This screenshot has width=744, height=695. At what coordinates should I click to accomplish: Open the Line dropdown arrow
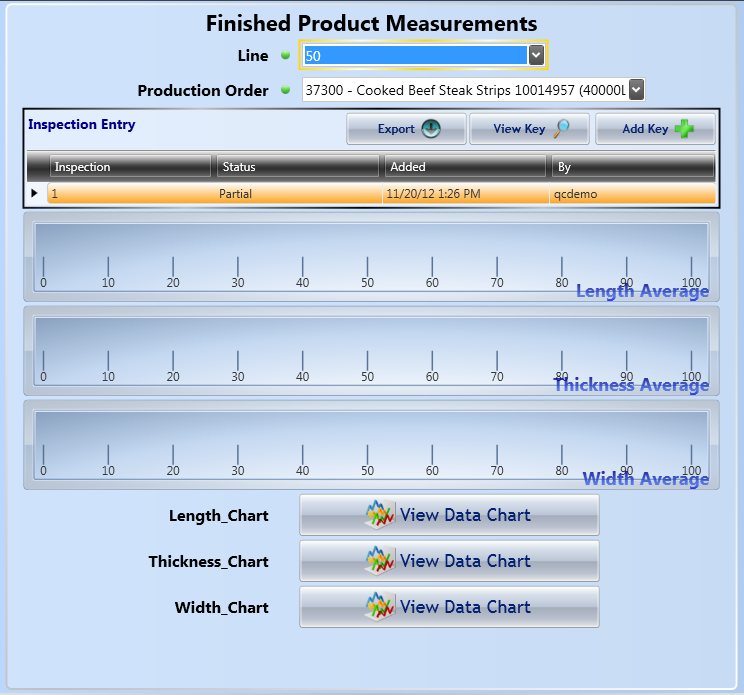click(536, 56)
